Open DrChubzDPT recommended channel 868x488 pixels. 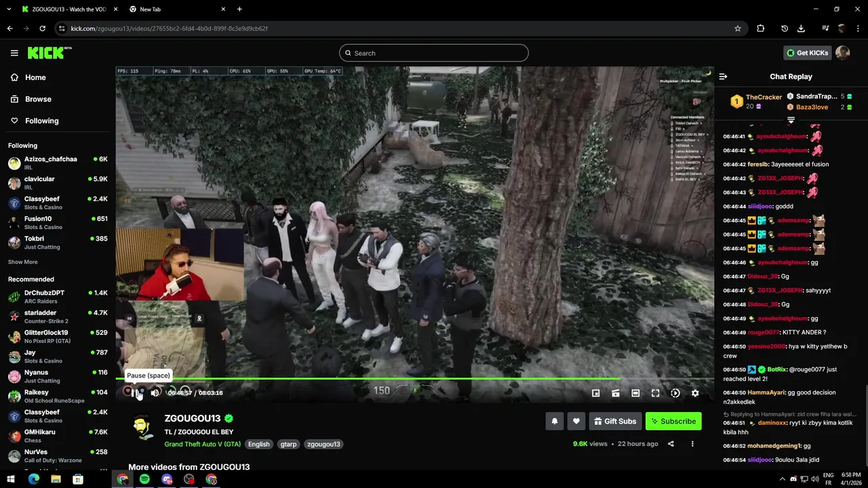(x=58, y=297)
